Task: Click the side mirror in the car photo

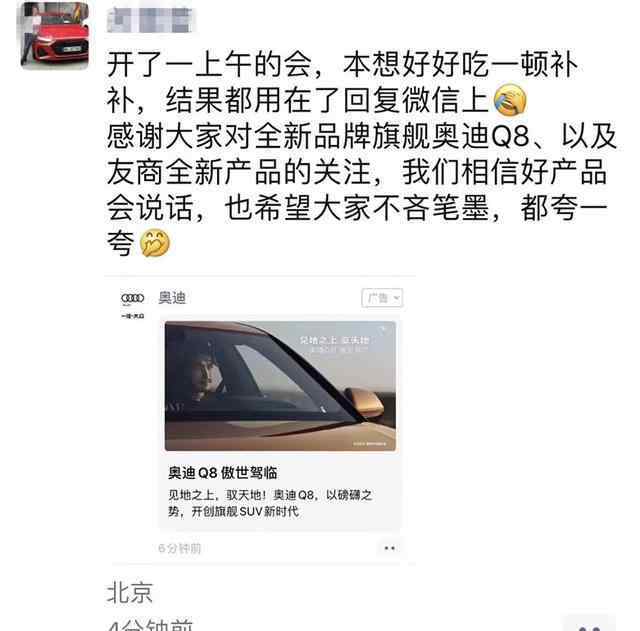Action: pos(364,402)
